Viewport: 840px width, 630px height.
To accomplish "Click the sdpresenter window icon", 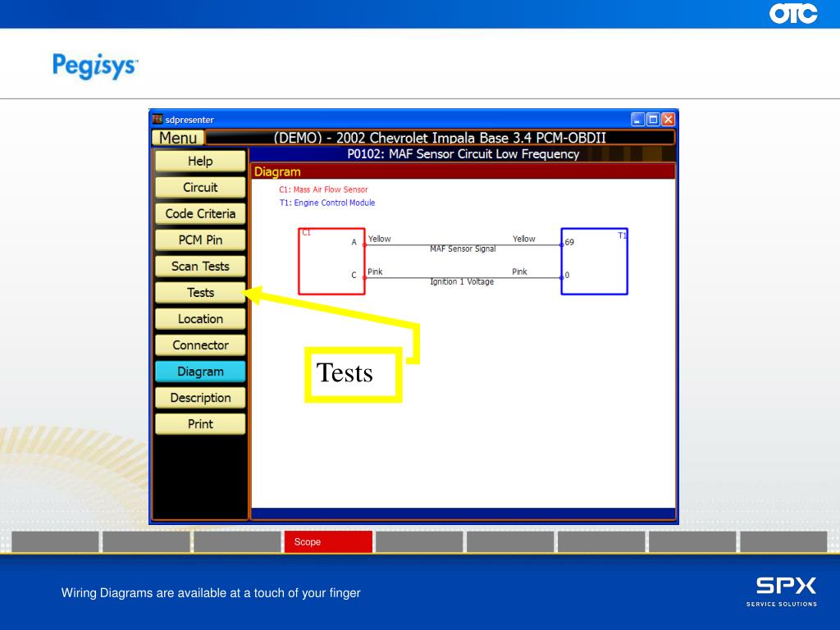I will point(157,119).
